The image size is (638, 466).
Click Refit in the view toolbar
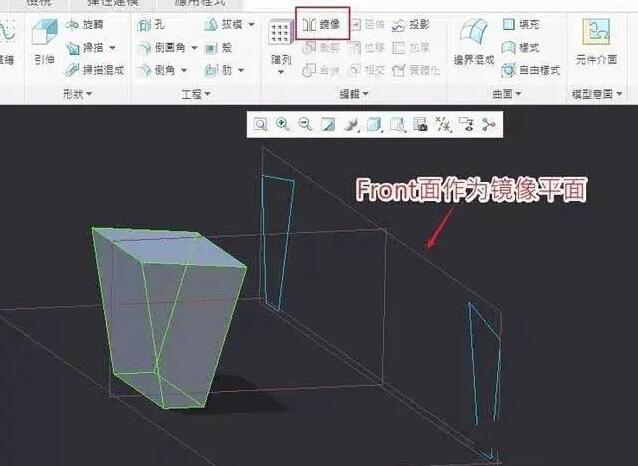(260, 124)
